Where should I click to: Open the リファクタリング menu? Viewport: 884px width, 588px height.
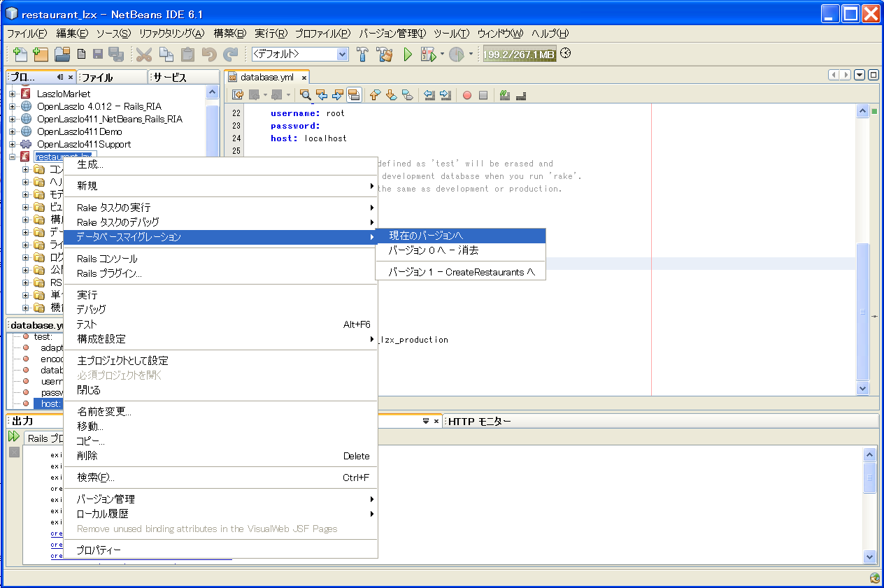pyautogui.click(x=171, y=33)
